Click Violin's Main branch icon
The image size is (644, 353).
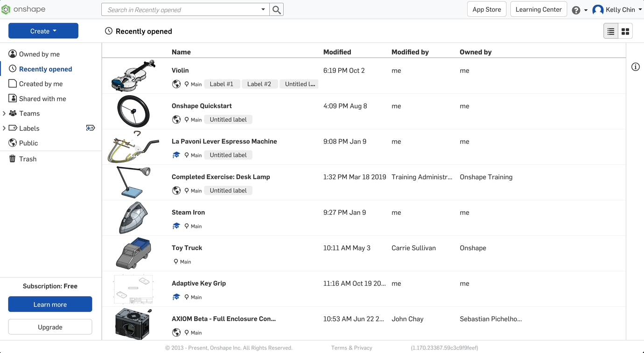click(x=187, y=84)
